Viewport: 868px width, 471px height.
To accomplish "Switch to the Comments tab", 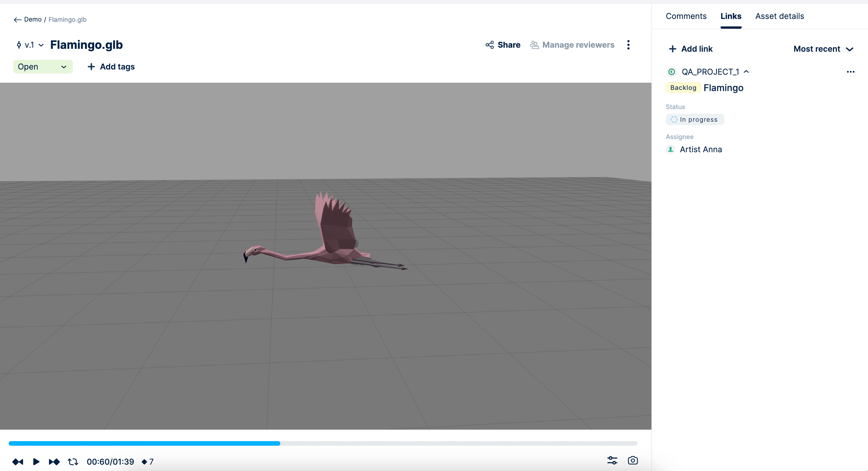I will (x=686, y=16).
